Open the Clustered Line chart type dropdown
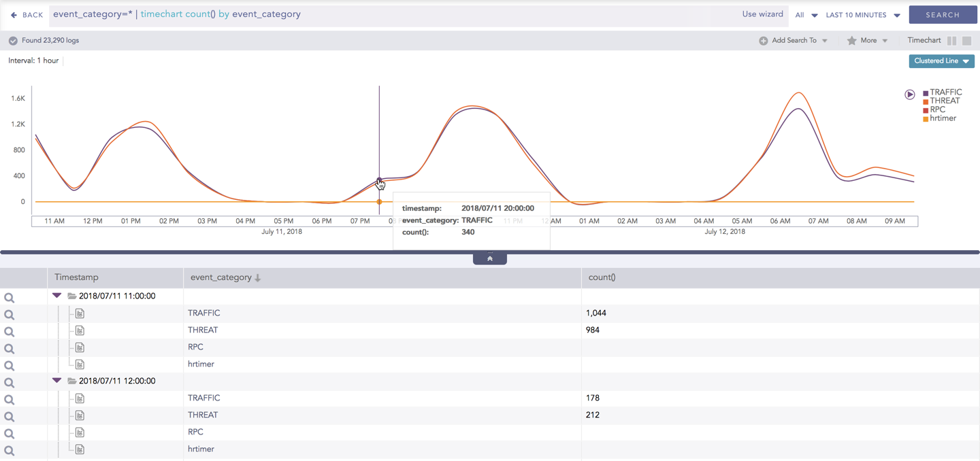 [x=941, y=61]
